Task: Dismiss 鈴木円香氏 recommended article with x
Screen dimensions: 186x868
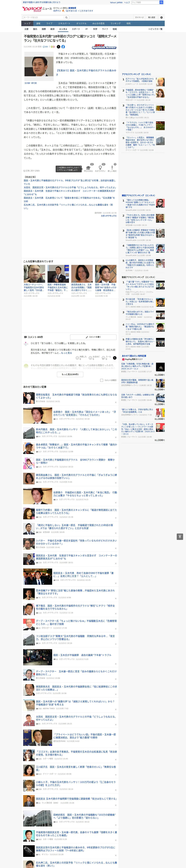Action: pyautogui.click(x=115, y=437)
